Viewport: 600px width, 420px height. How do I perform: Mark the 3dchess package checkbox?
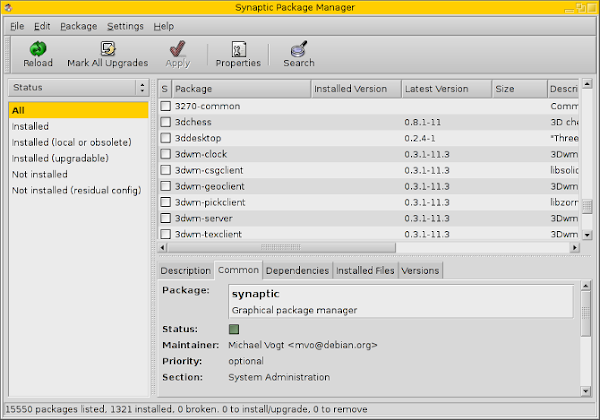[x=165, y=122]
